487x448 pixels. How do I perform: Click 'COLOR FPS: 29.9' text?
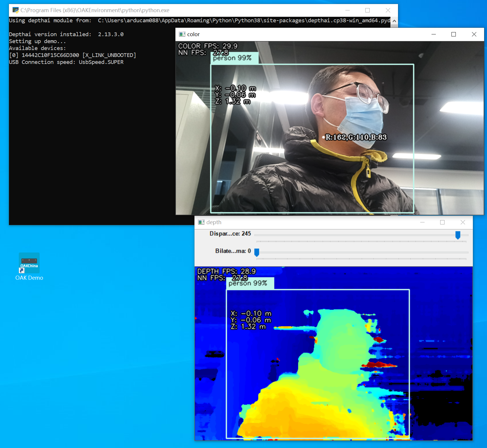208,46
